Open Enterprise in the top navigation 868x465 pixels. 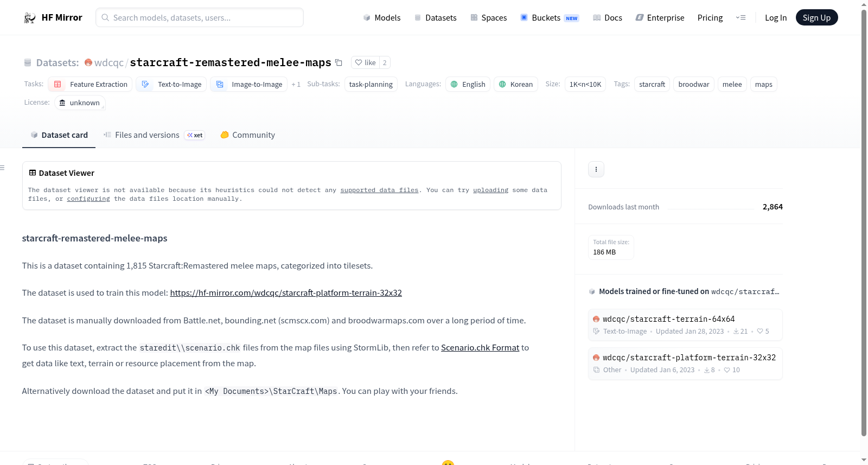660,18
